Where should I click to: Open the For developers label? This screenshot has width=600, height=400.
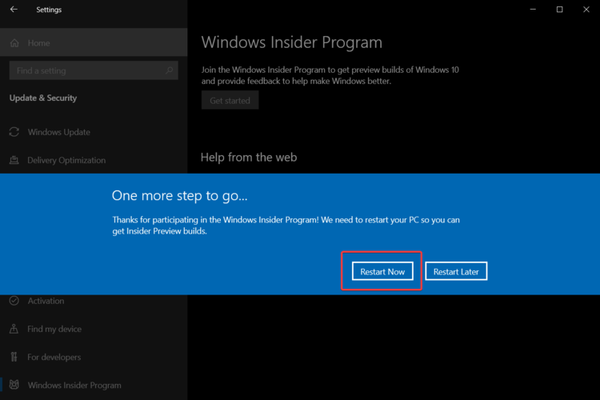[55, 356]
